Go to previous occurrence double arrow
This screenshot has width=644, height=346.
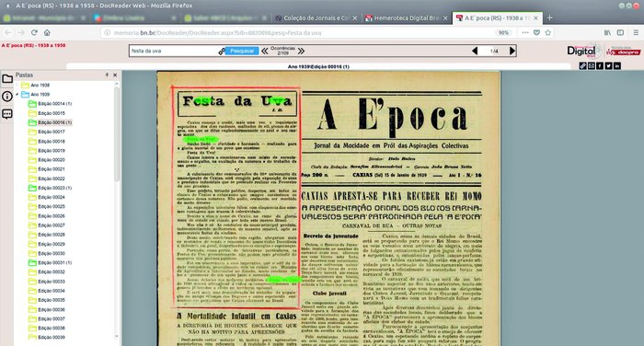pyautogui.click(x=265, y=51)
